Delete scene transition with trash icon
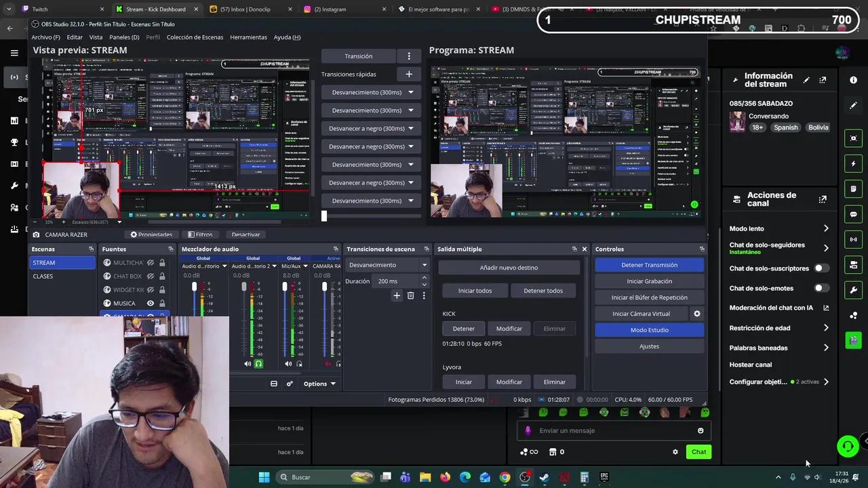The height and width of the screenshot is (488, 868). pyautogui.click(x=410, y=296)
